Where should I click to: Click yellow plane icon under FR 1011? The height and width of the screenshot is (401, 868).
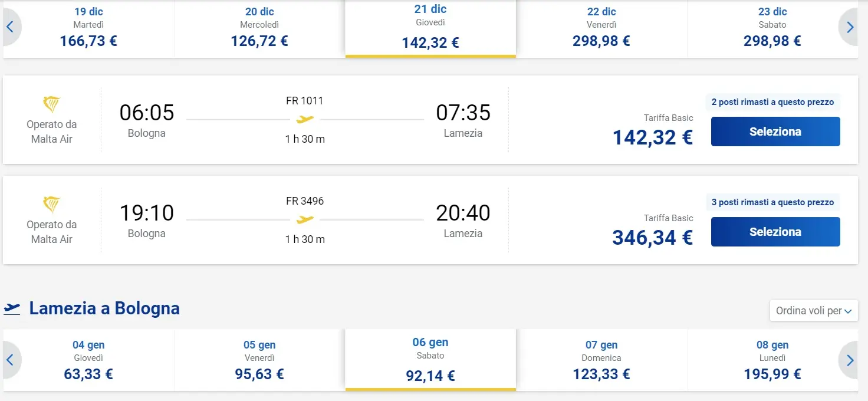[x=305, y=120]
